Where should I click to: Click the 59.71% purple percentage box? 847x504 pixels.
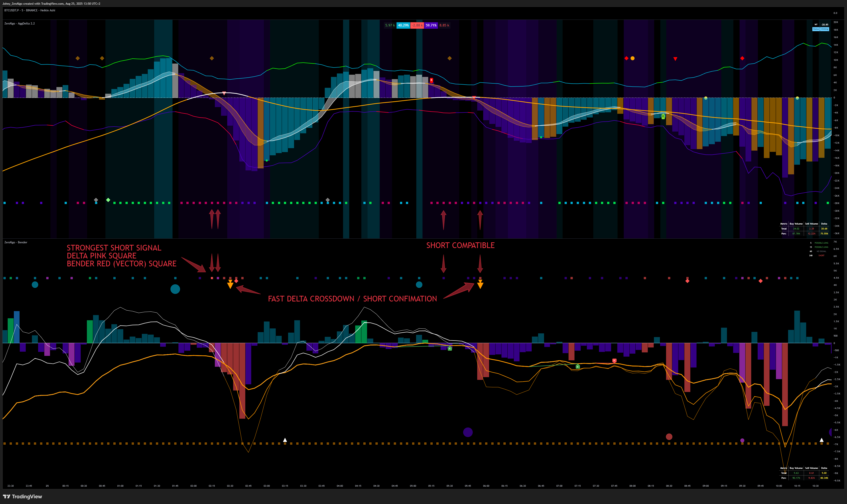[431, 25]
